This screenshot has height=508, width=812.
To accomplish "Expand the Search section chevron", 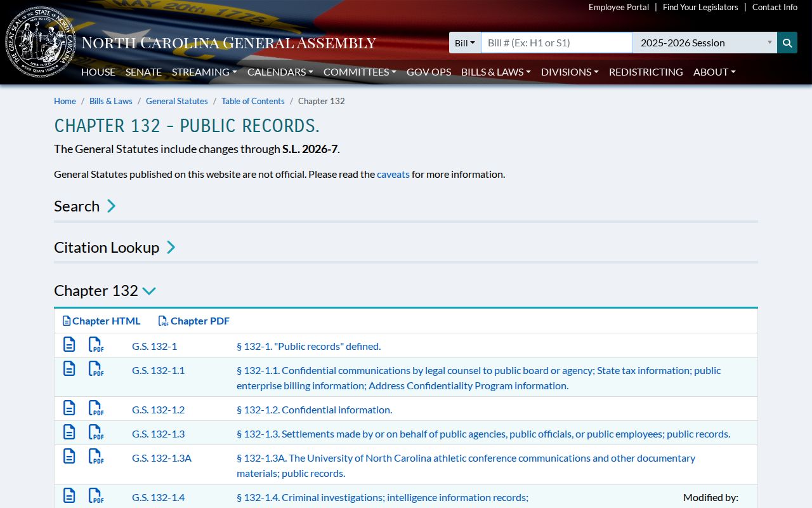I will point(111,206).
